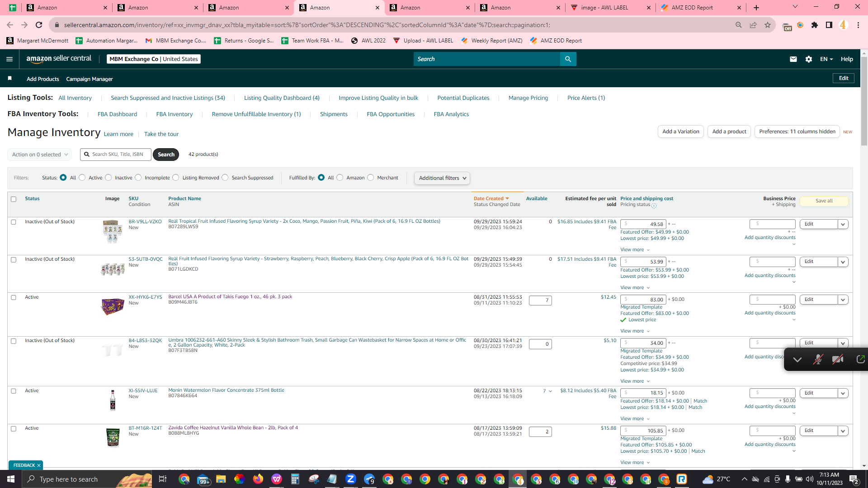The image size is (868, 488).
Task: Click the share page icon in address bar
Action: click(x=753, y=25)
